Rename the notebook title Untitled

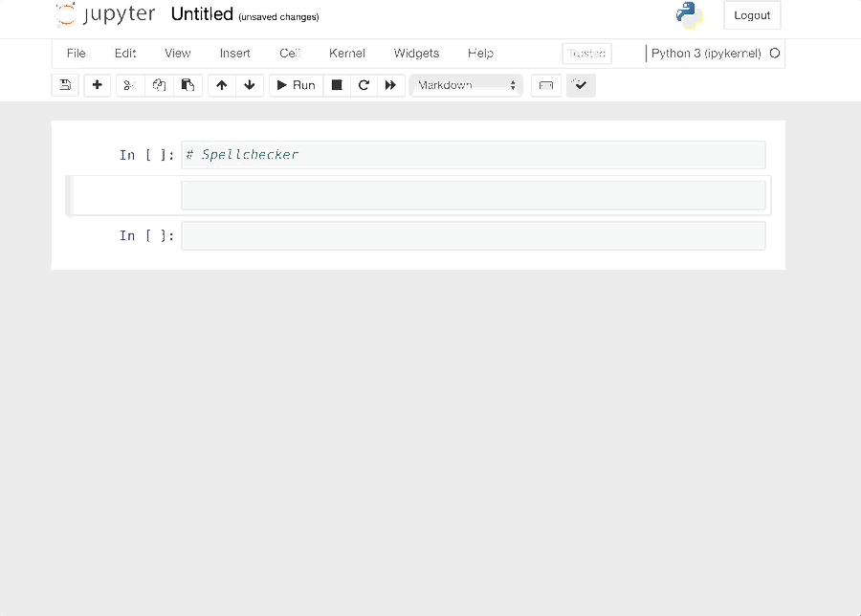tap(202, 14)
